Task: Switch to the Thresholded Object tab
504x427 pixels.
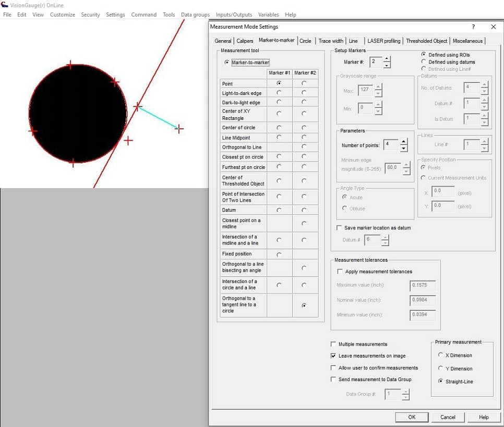Action: tap(427, 41)
